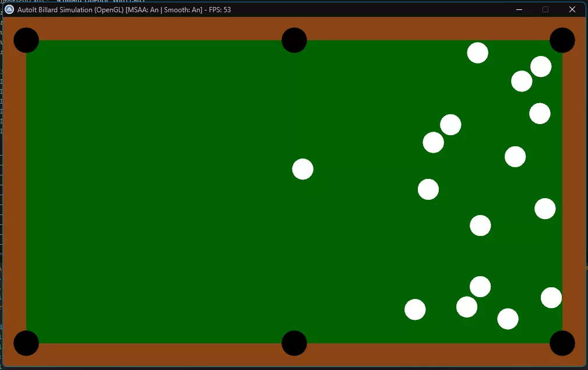The image size is (588, 370).
Task: Select the lowest white ball near bottom rail
Action: 508,319
